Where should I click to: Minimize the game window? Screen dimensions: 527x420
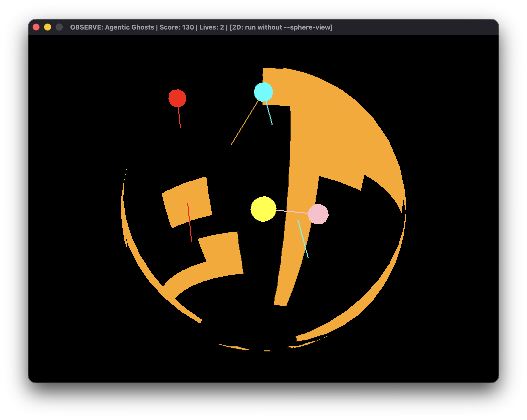48,27
